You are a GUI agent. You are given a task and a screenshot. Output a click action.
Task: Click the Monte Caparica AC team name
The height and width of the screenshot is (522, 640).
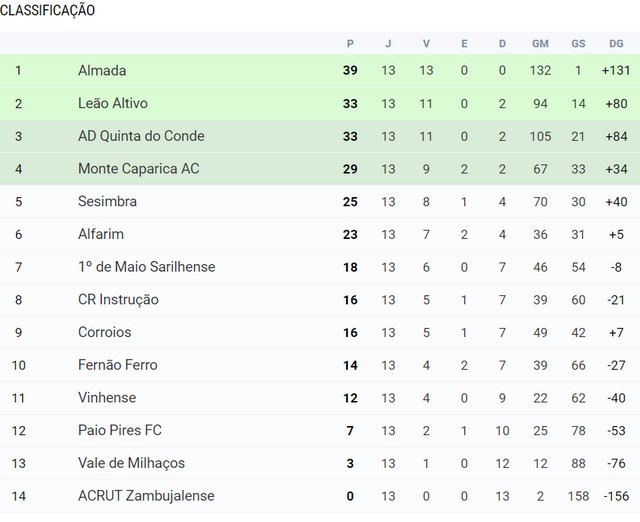tap(138, 169)
